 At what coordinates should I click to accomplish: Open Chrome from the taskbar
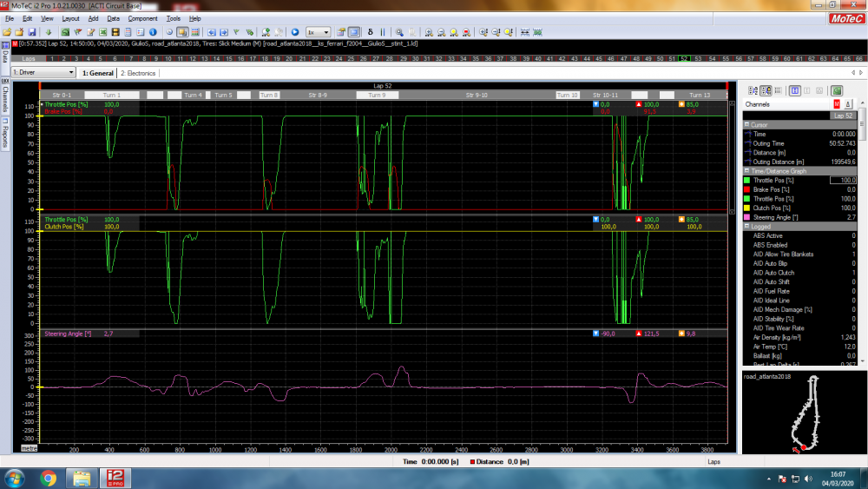tap(48, 478)
